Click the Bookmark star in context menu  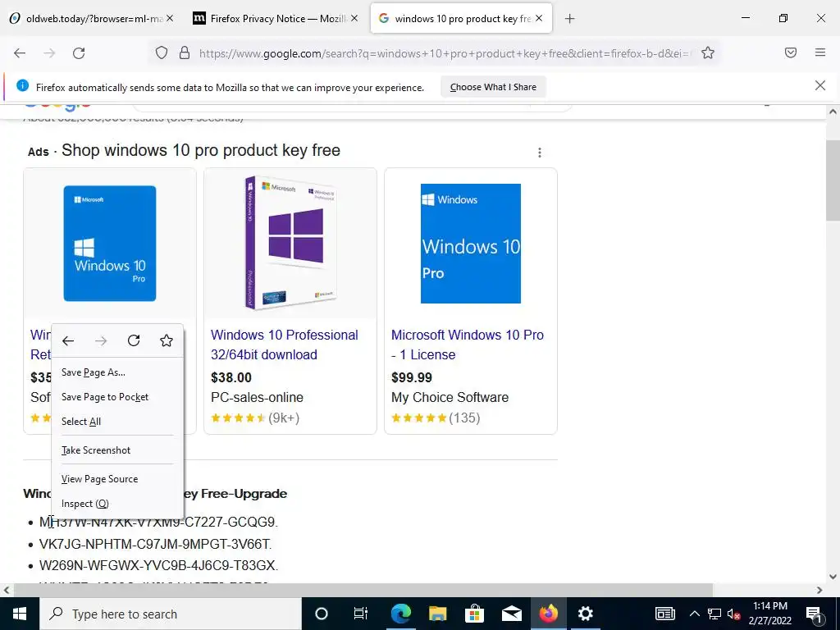click(x=167, y=340)
